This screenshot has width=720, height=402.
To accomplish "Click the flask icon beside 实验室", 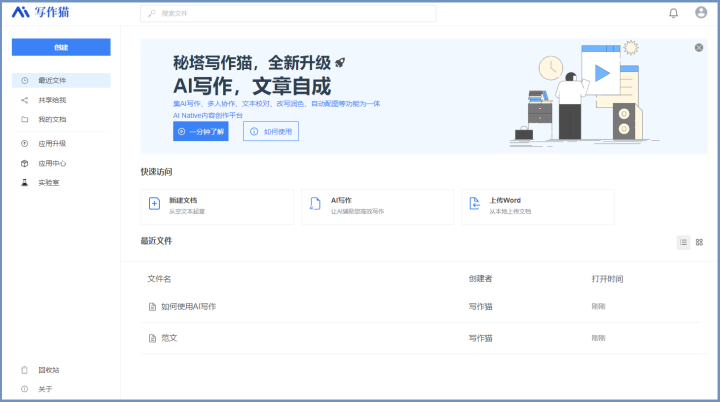I will (25, 183).
